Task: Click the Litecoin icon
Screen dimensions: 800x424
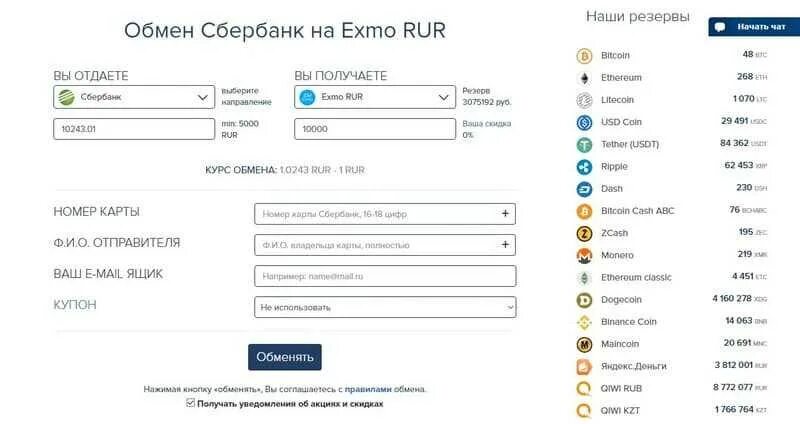Action: (x=584, y=100)
